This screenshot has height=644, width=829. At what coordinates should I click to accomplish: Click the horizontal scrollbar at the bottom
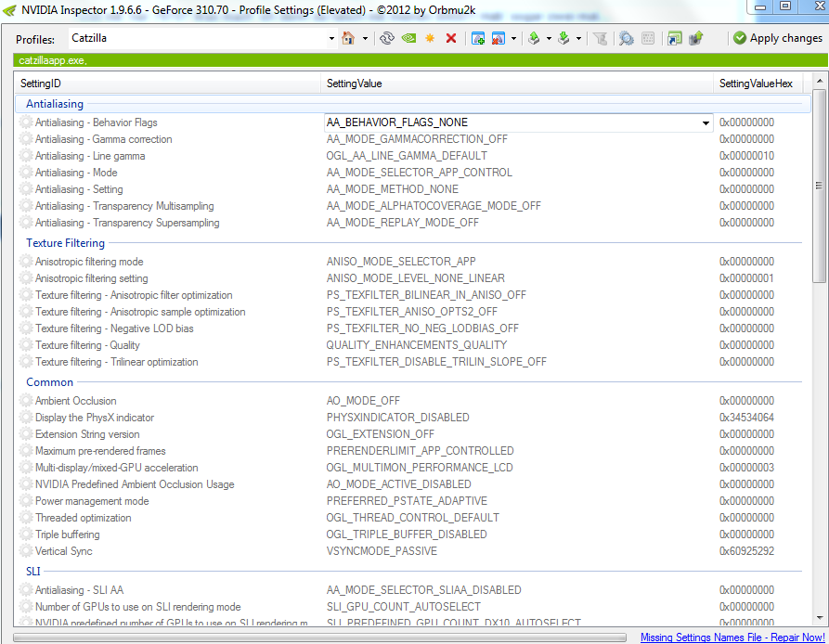tap(319, 638)
